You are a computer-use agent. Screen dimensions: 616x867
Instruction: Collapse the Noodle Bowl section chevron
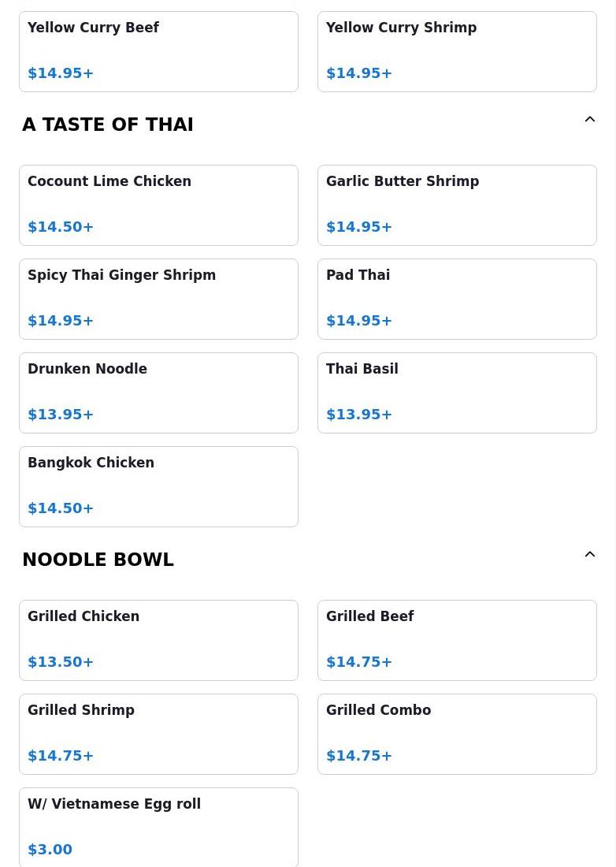click(x=589, y=555)
